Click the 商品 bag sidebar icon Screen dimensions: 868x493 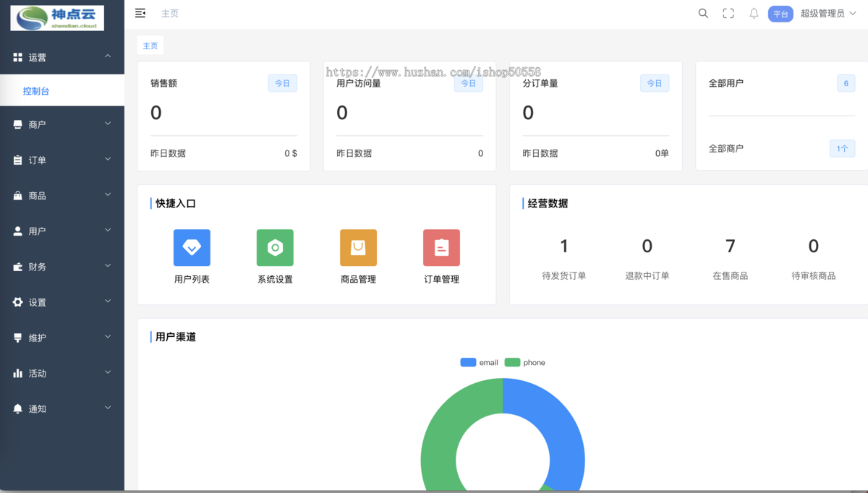(17, 196)
